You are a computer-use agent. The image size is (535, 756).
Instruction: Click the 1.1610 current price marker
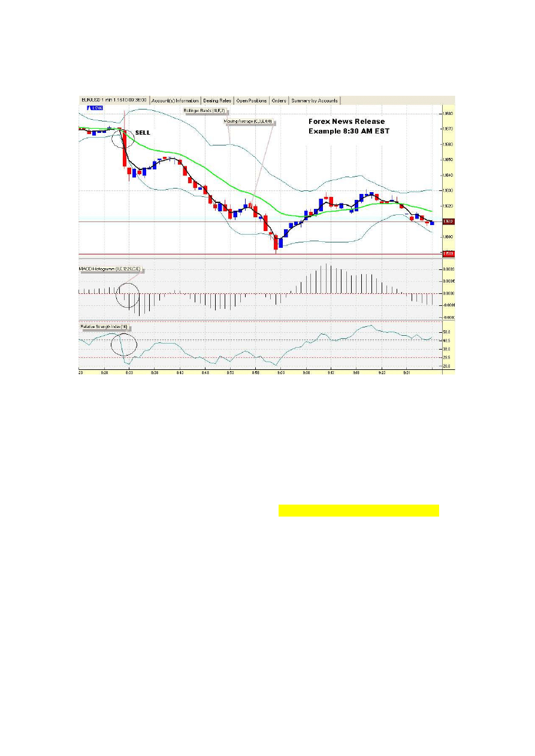pos(448,221)
